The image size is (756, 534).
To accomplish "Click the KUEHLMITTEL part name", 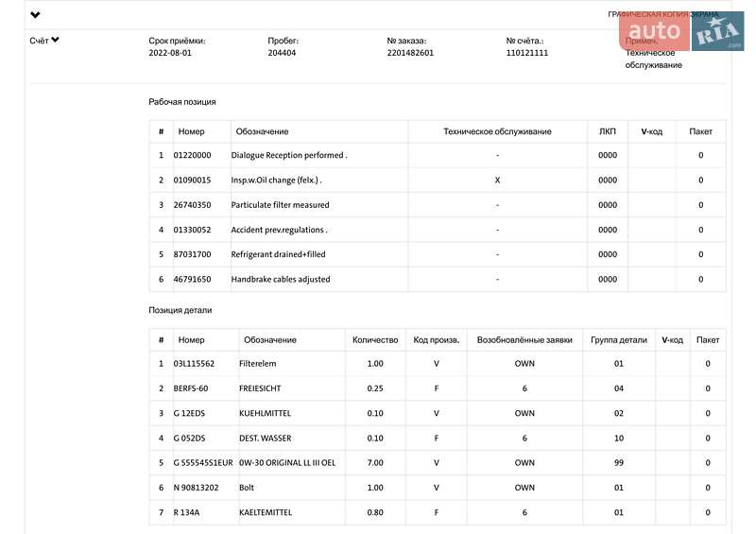I will pos(266,413).
